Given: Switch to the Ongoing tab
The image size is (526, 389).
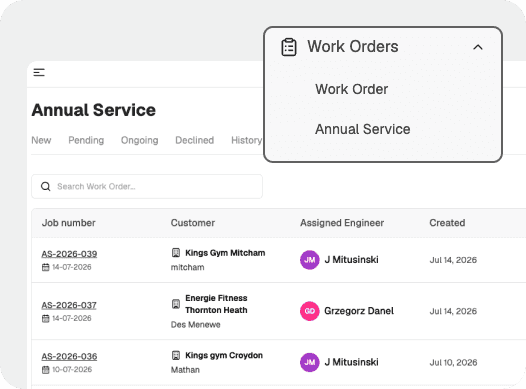Looking at the screenshot, I should click(140, 140).
